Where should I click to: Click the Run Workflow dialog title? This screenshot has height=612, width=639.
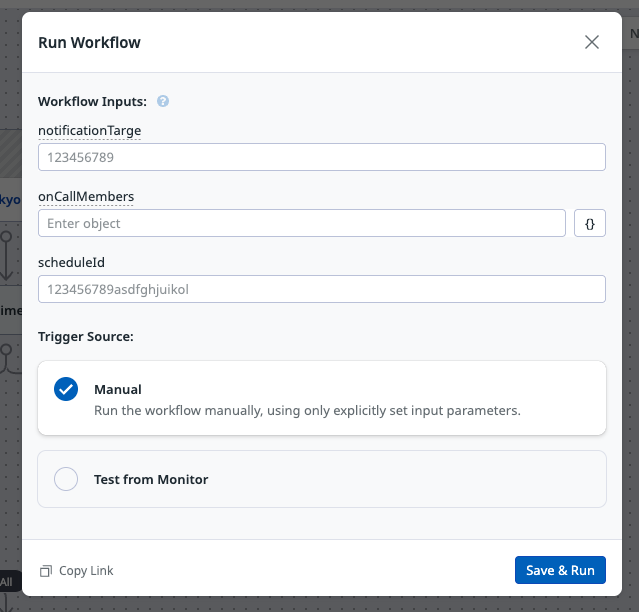tap(89, 42)
